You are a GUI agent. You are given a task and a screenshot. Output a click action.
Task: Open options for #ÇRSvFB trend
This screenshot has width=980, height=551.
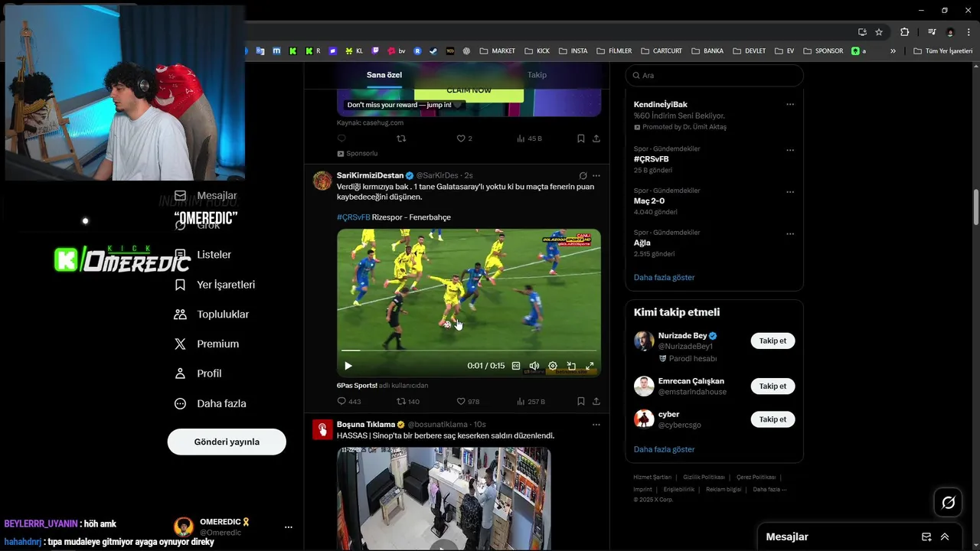click(x=790, y=150)
